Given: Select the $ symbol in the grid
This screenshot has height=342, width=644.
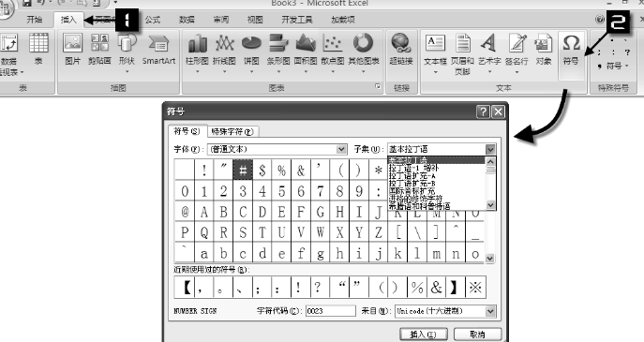Looking at the screenshot, I should [x=262, y=170].
